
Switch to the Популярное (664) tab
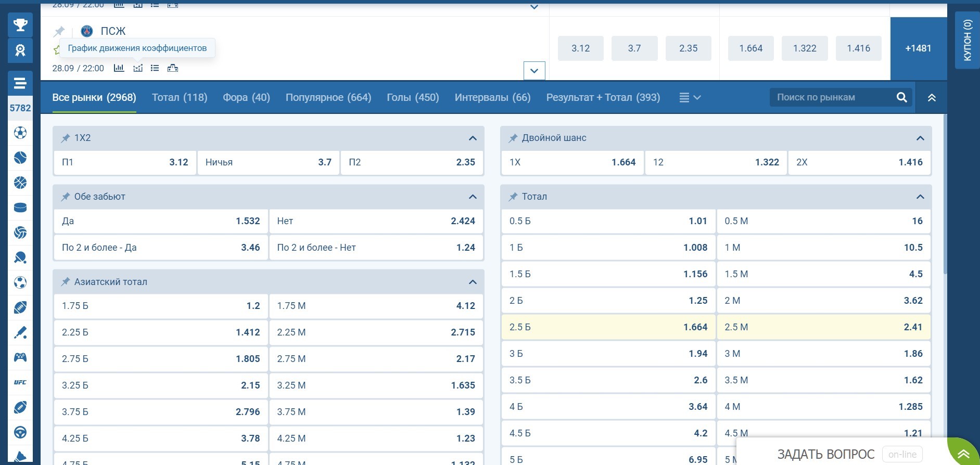(x=328, y=97)
